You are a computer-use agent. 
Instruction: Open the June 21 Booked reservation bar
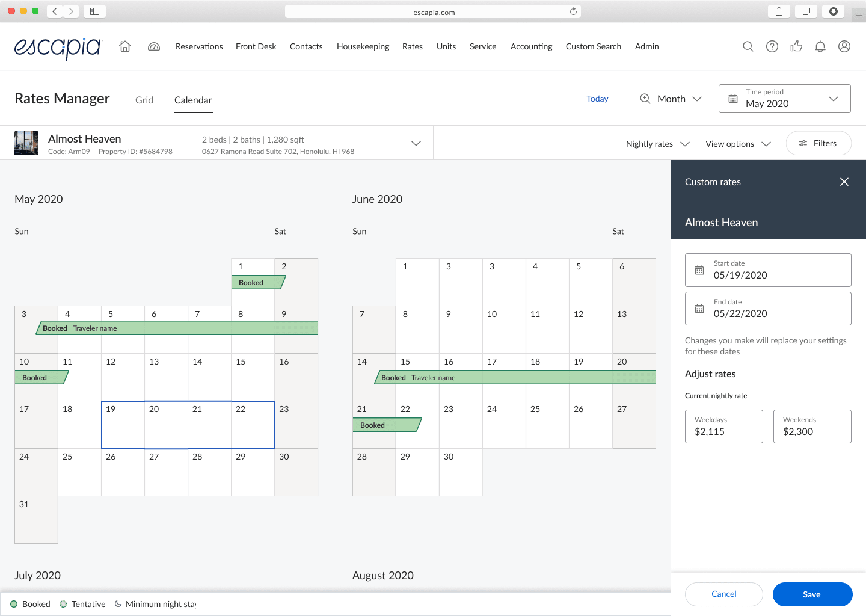(x=387, y=425)
